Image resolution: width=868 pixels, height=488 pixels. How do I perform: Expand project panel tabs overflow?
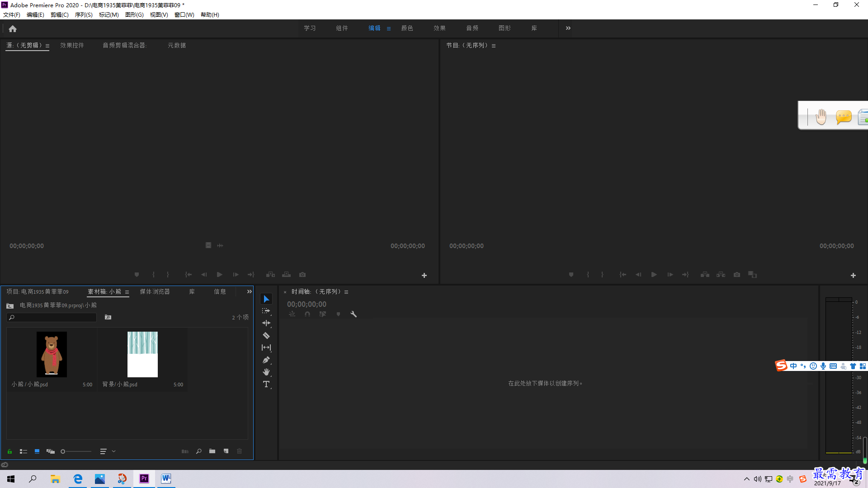(249, 291)
